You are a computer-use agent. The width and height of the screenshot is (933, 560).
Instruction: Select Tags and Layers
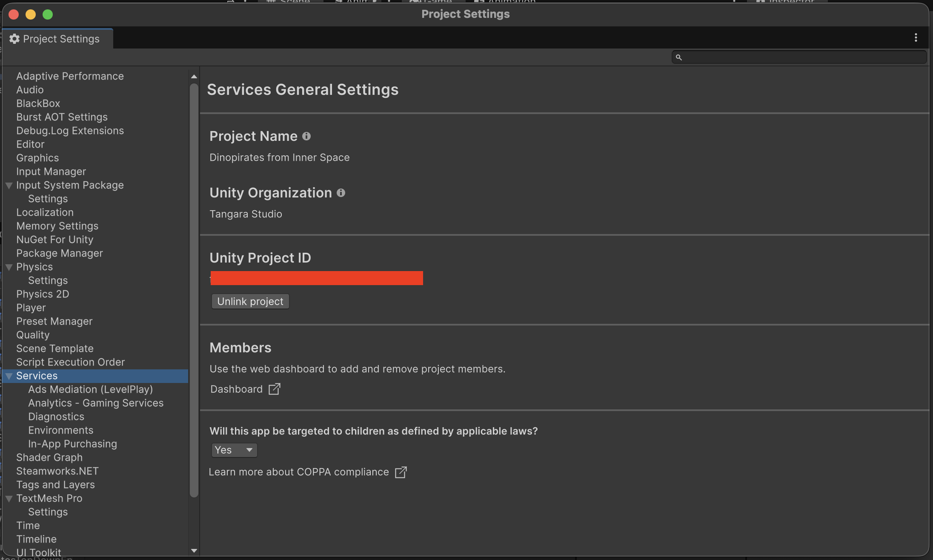pyautogui.click(x=55, y=485)
